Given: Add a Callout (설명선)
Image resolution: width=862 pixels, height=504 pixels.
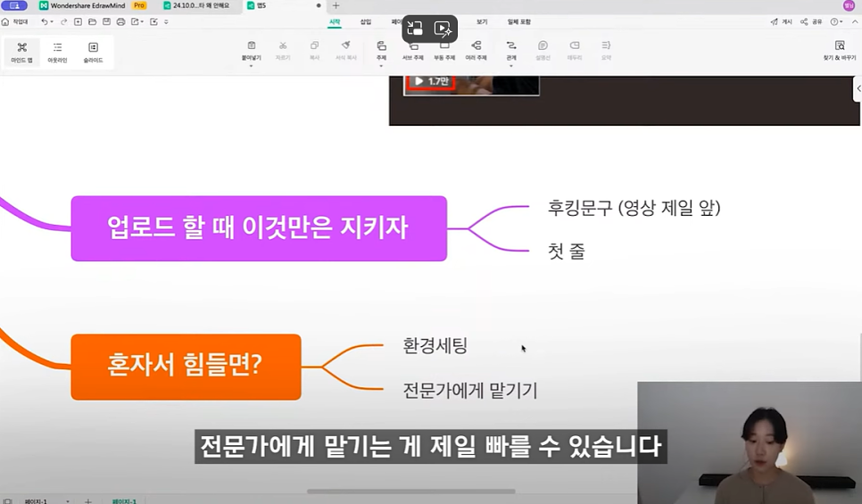Looking at the screenshot, I should coord(543,50).
